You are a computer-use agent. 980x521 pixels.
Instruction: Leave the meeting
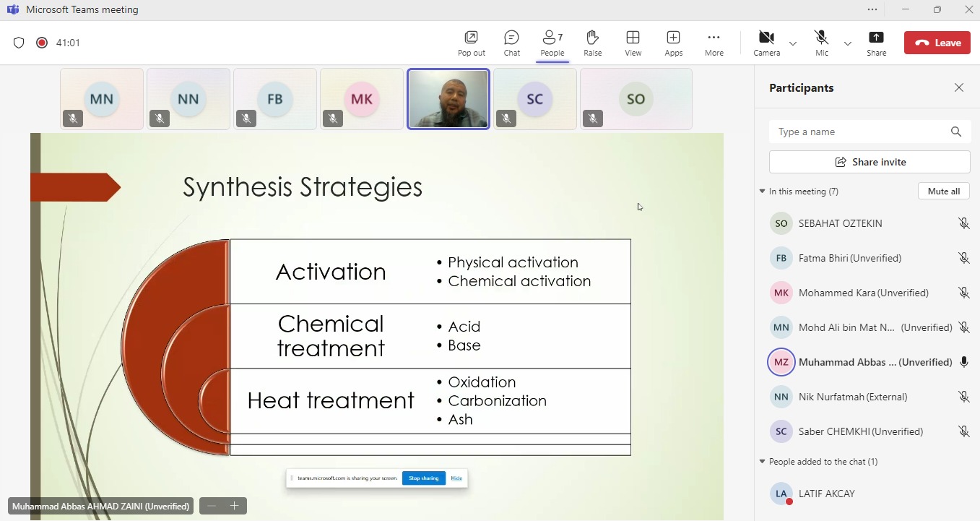click(x=937, y=43)
